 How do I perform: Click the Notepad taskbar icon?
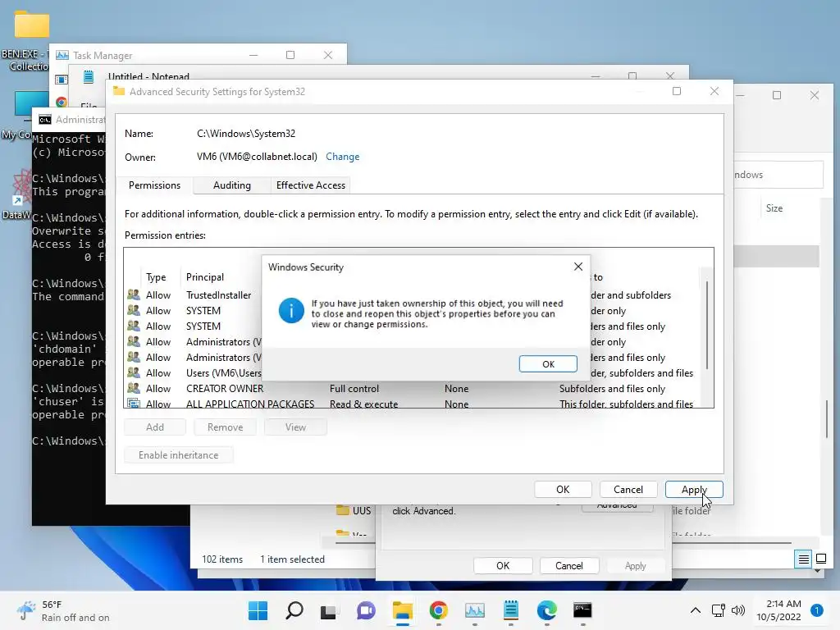tap(510, 610)
